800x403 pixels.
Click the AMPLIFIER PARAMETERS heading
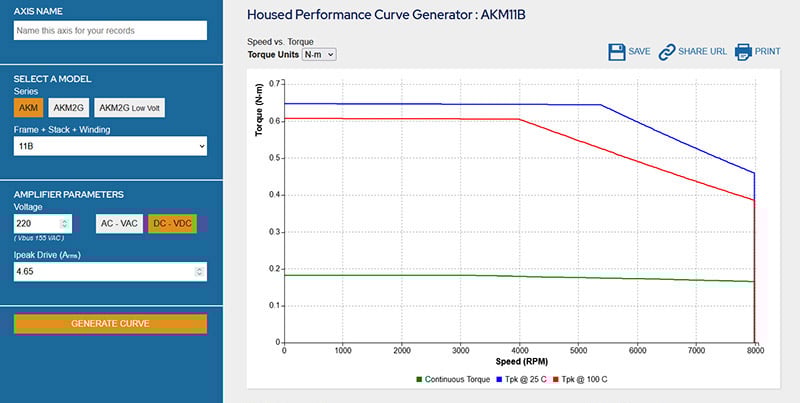point(69,194)
